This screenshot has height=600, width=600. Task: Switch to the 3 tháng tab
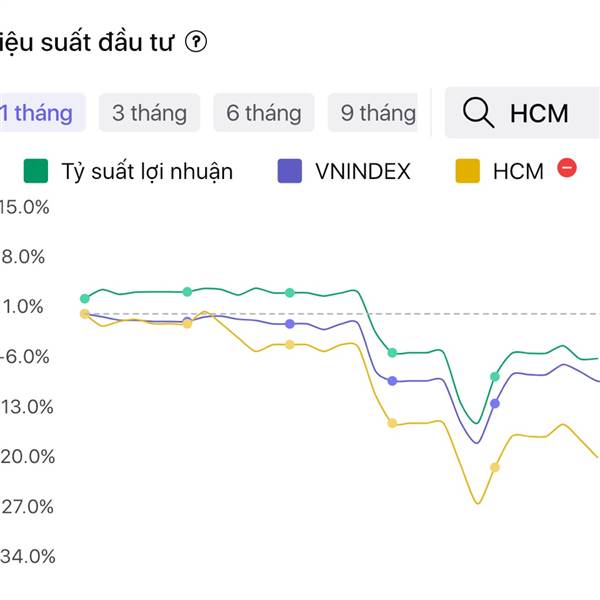149,113
